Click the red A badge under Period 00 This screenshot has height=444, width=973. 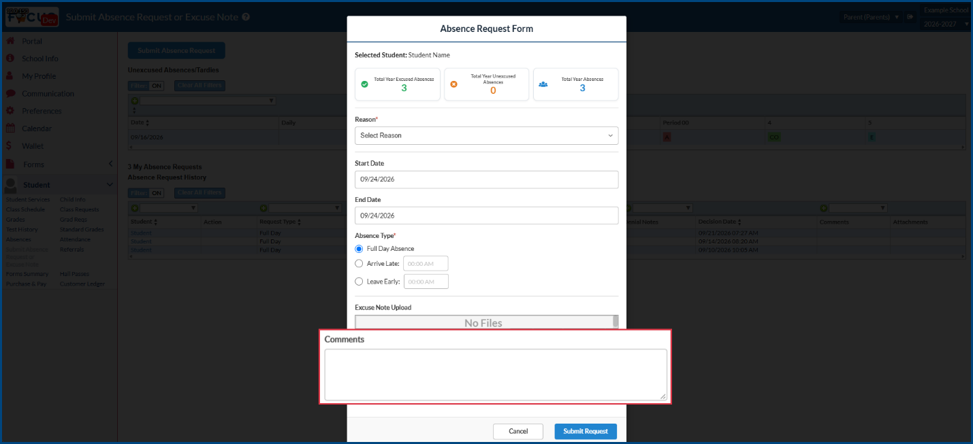click(x=667, y=137)
